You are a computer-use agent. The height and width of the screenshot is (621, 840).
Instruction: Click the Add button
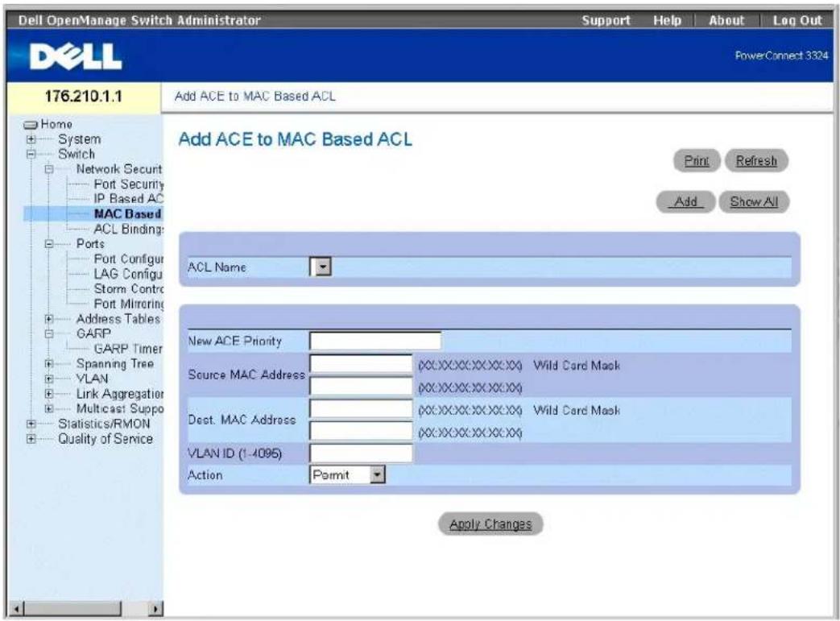685,202
